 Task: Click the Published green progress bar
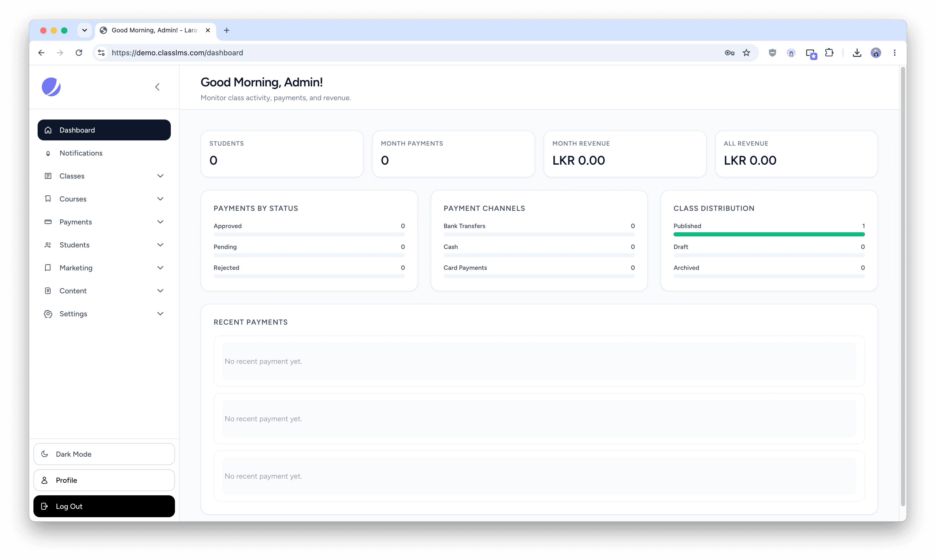769,235
